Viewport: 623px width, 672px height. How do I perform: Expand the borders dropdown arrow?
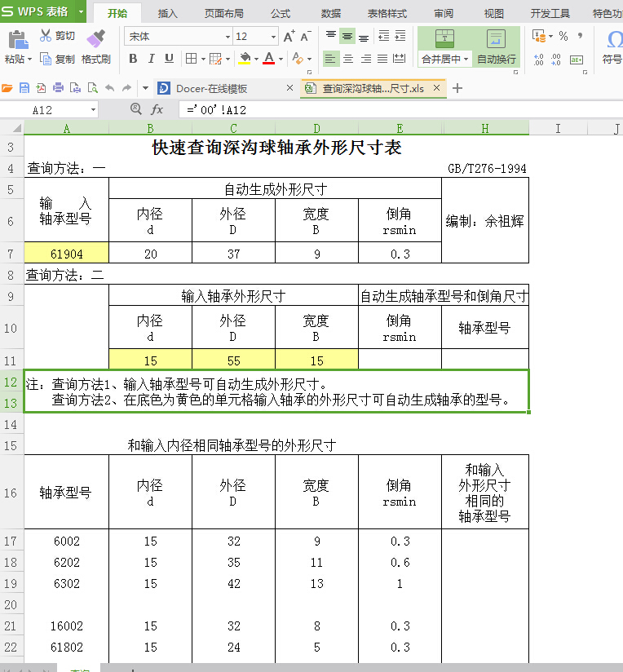pyautogui.click(x=203, y=60)
